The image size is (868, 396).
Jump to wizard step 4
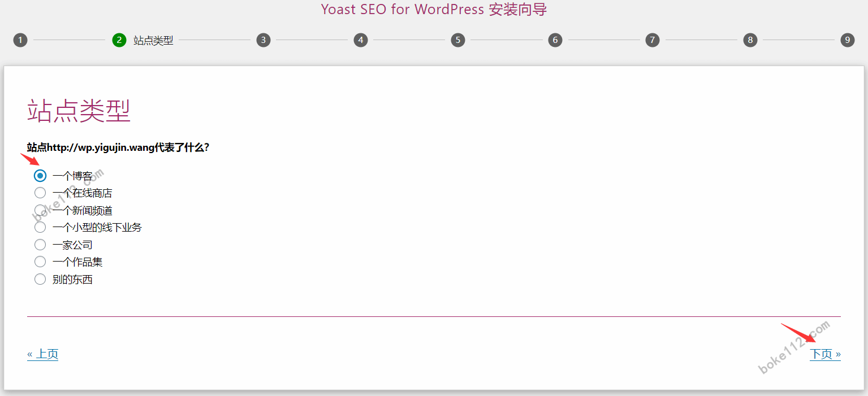pos(361,40)
